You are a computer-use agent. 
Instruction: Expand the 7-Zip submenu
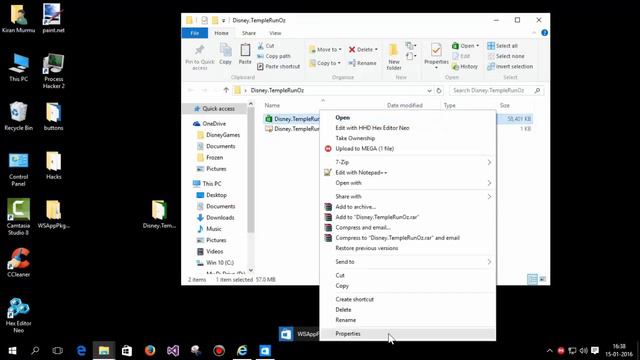[408, 162]
